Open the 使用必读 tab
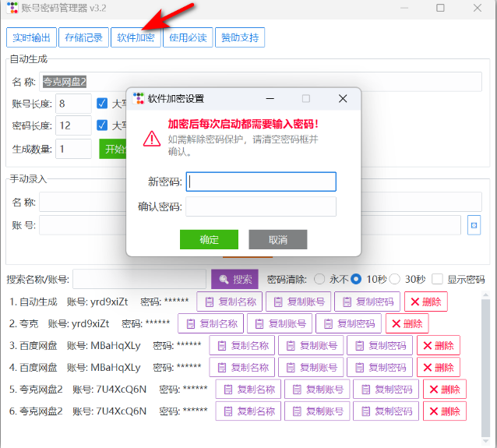This screenshot has height=448, width=497. (x=188, y=37)
